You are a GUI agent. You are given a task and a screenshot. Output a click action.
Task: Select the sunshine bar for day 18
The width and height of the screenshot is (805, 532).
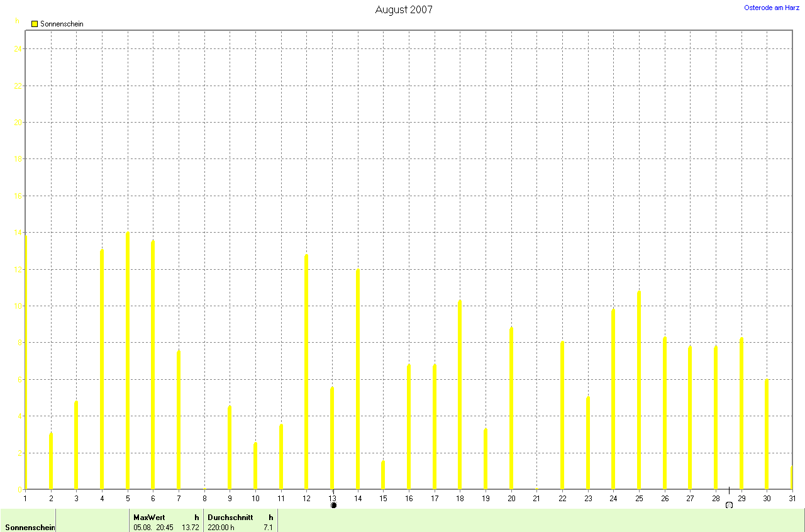click(x=460, y=395)
